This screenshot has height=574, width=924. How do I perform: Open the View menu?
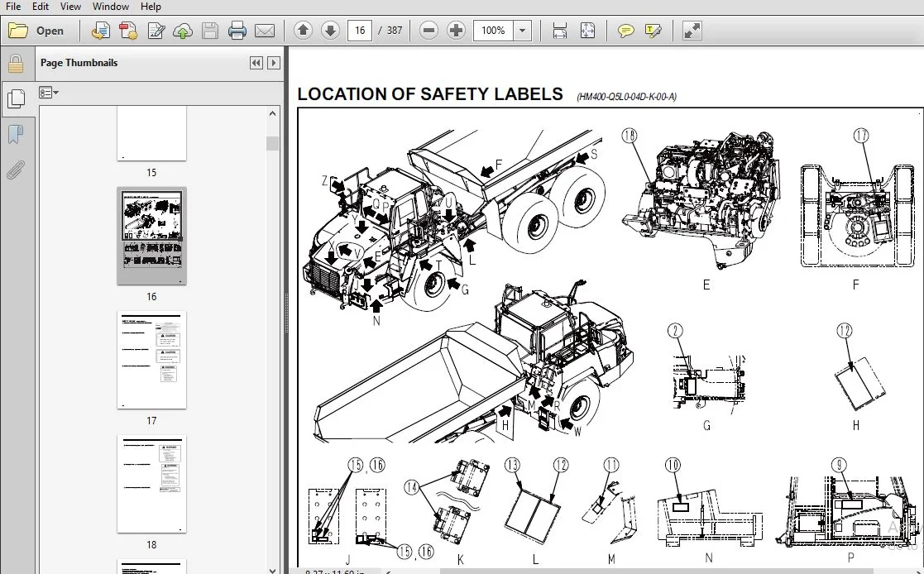tap(70, 7)
